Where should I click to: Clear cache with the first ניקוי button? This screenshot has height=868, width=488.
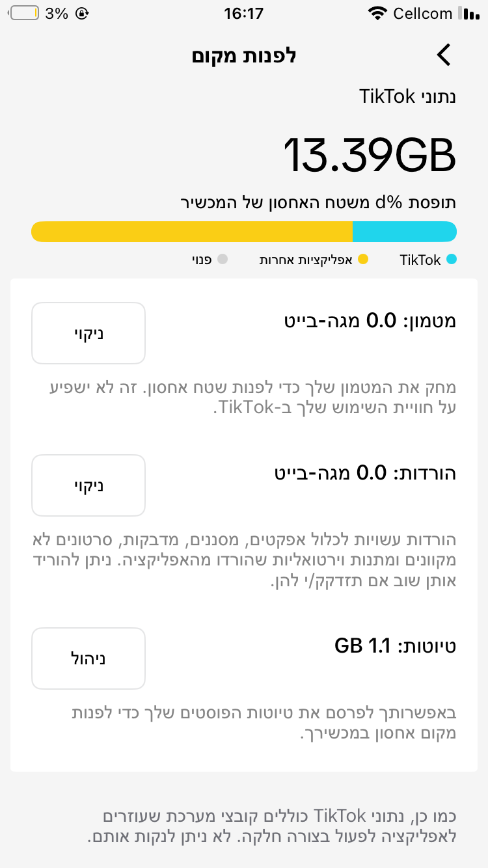[88, 333]
